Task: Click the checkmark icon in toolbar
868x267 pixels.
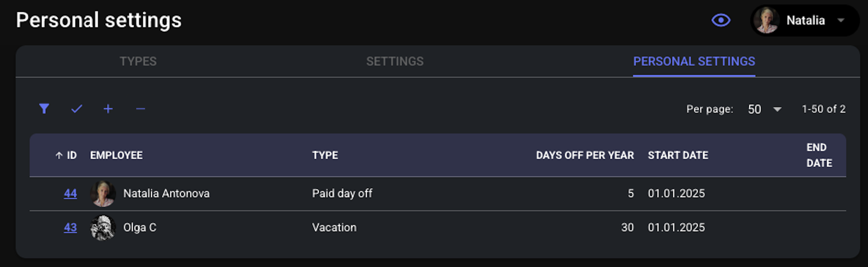Action: (x=76, y=109)
